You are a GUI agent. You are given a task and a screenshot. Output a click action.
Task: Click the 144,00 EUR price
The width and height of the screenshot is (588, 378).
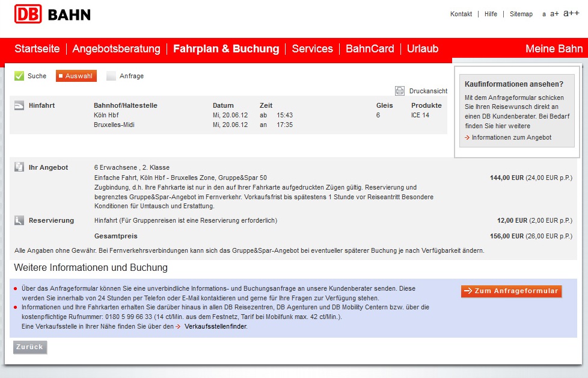[x=507, y=178]
